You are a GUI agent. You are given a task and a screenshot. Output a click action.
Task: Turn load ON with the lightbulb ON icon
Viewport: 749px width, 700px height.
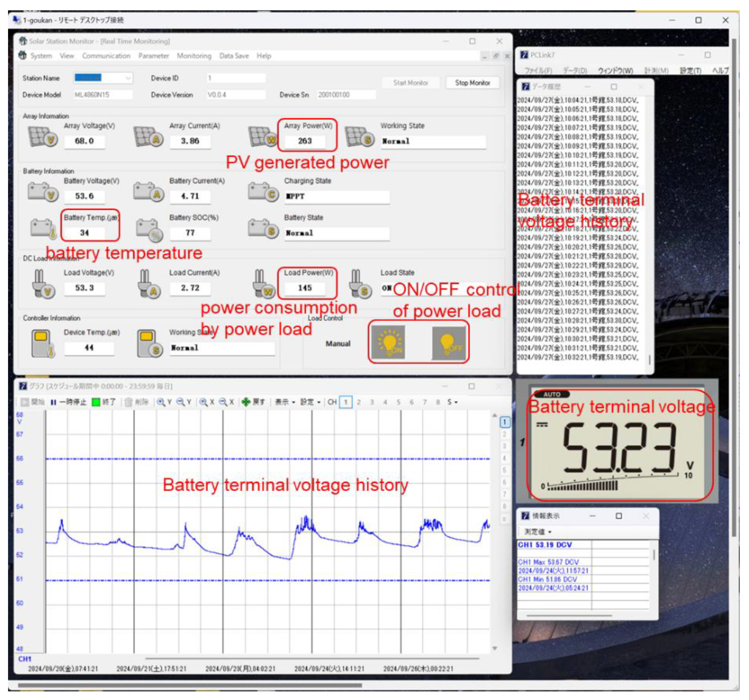point(388,342)
